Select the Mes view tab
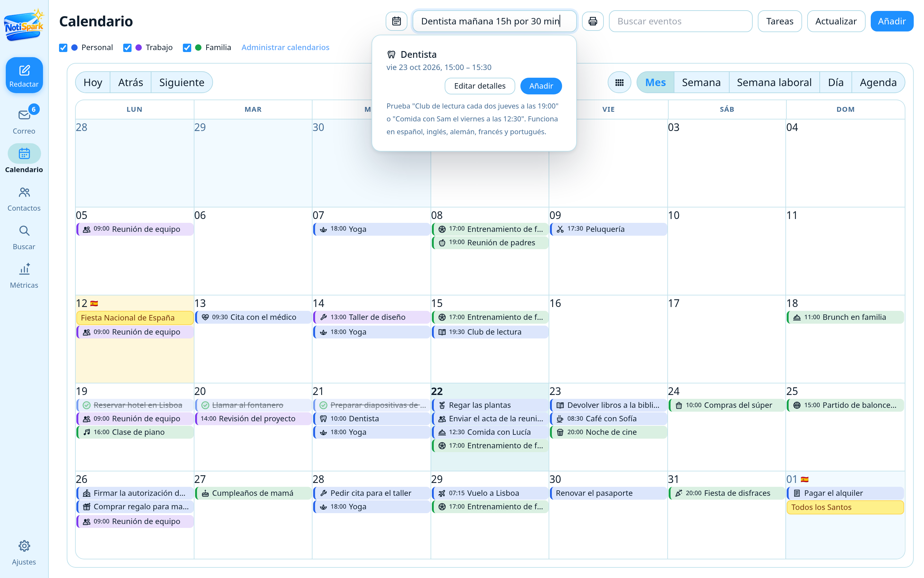Screen dimensions: 924x578 coord(655,82)
